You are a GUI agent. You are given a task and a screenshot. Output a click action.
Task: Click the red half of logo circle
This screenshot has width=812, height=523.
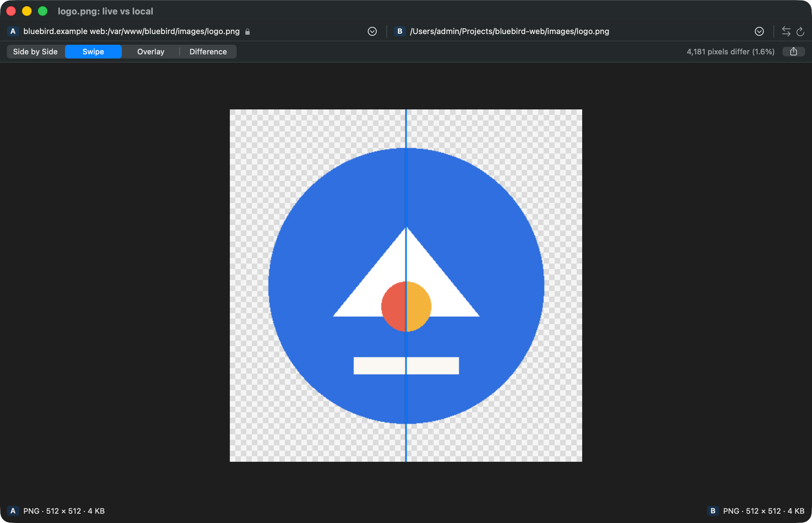[394, 306]
